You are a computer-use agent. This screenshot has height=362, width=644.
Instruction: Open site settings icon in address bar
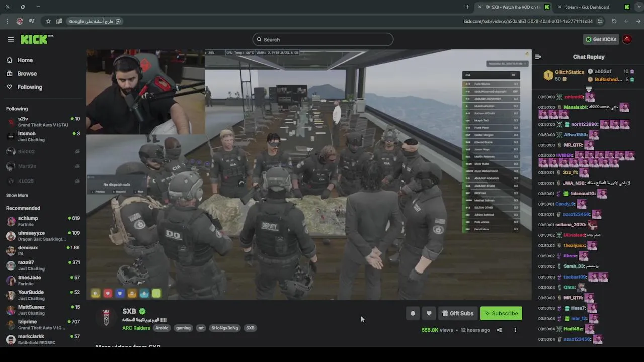tap(600, 21)
